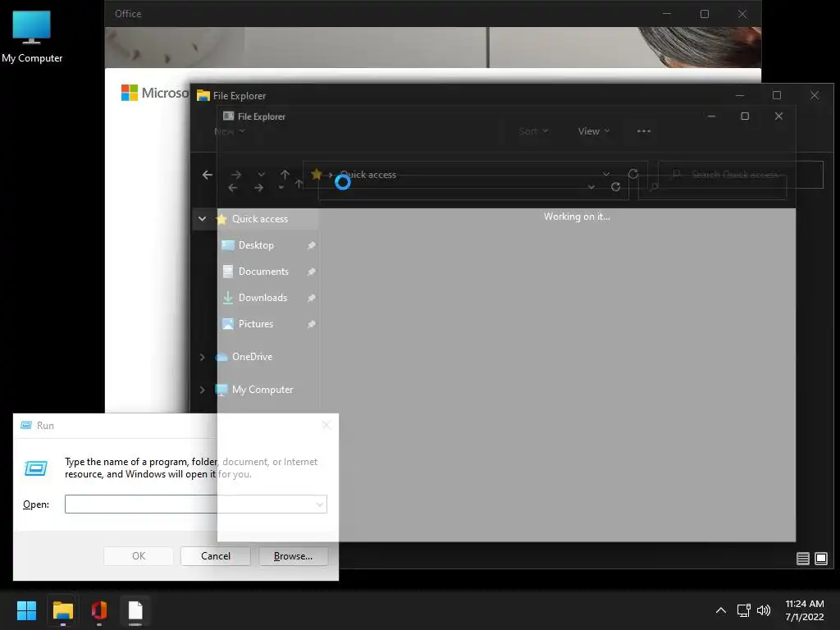The height and width of the screenshot is (630, 840).
Task: Refresh the outer File Explorer address bar
Action: [x=633, y=174]
